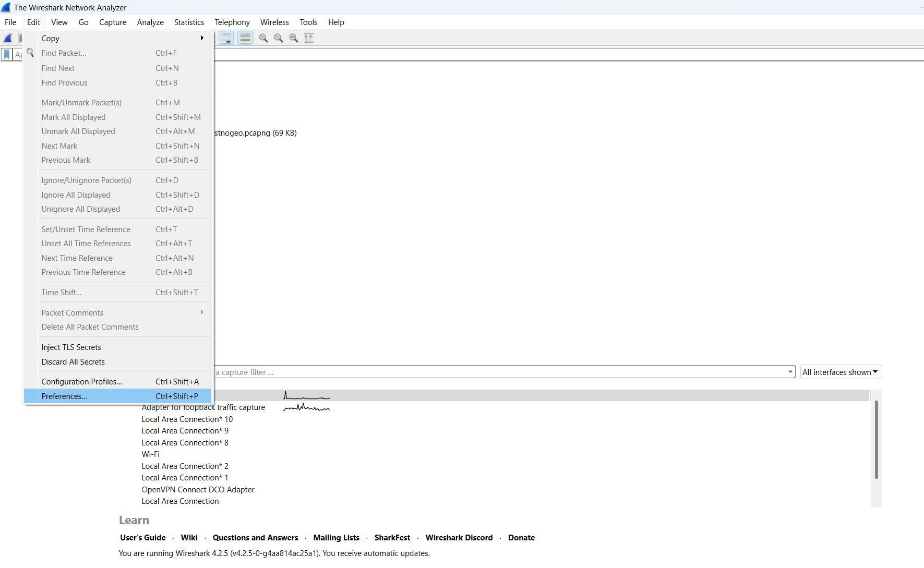Screen dimensions: 924x568
Task: Select the Wi-Fi capture interface
Action: (x=150, y=454)
